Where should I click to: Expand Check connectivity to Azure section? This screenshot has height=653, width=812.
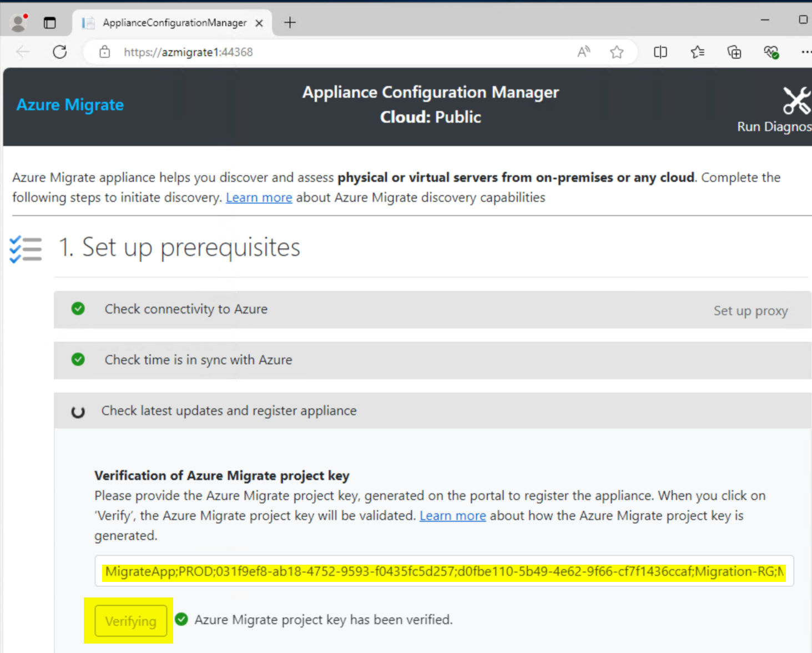click(x=433, y=309)
